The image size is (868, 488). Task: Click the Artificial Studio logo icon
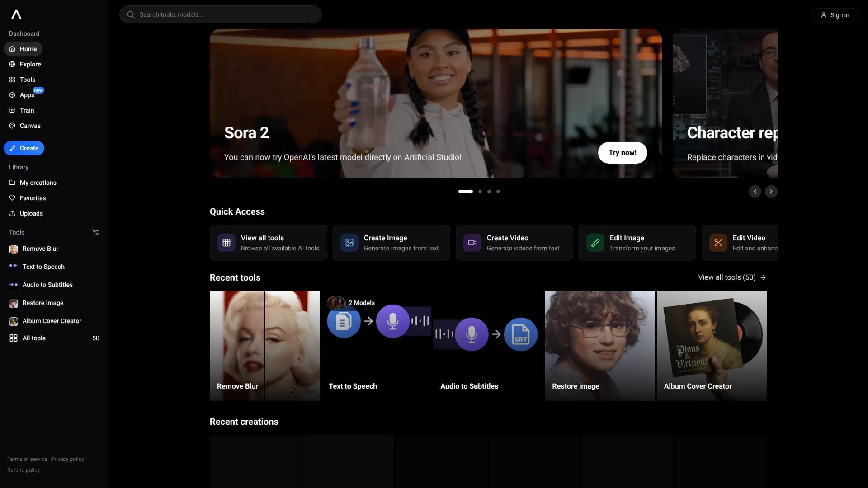[16, 14]
